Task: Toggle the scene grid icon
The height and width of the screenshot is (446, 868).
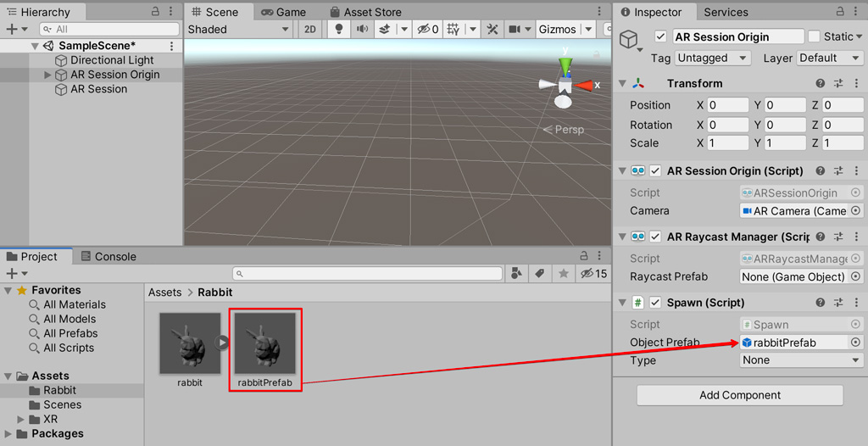Action: click(x=453, y=30)
